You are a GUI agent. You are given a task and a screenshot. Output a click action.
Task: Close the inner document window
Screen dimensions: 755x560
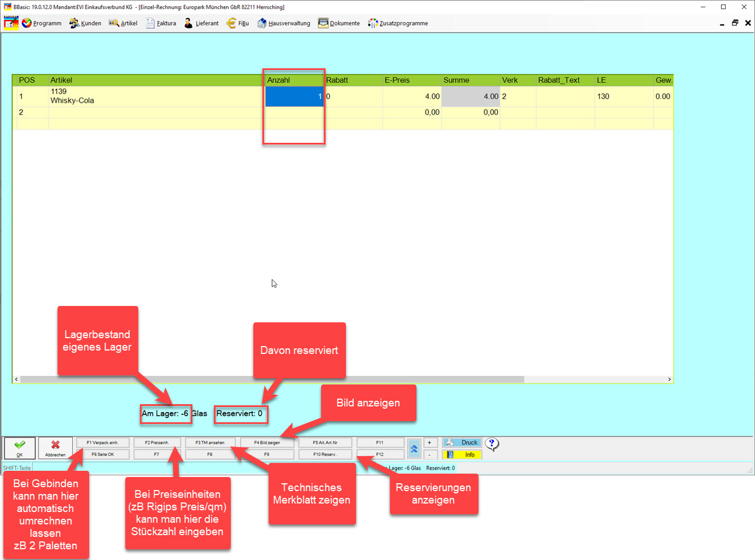pyautogui.click(x=748, y=23)
